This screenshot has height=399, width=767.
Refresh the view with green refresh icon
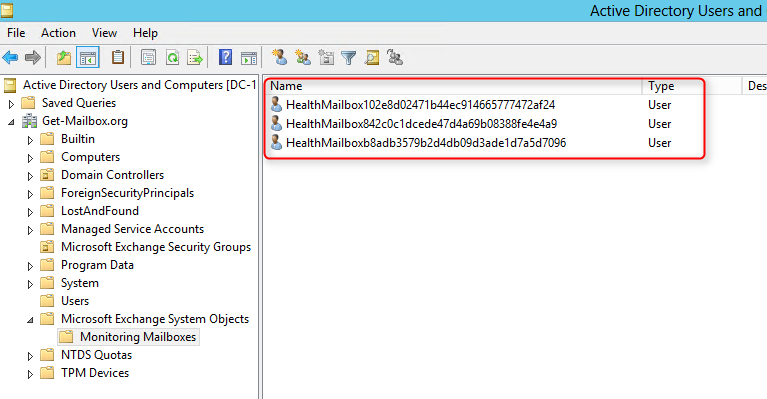pos(172,58)
